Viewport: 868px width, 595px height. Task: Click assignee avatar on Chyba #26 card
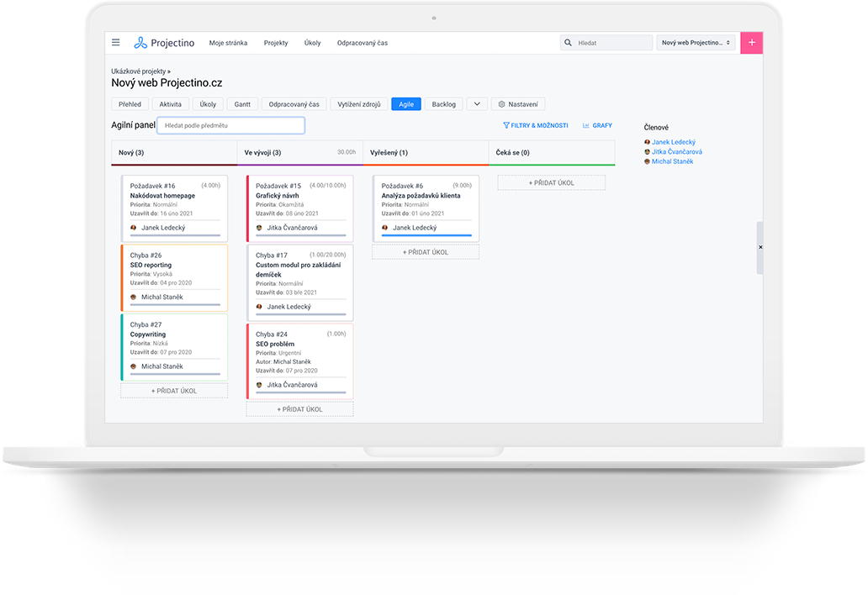(134, 297)
